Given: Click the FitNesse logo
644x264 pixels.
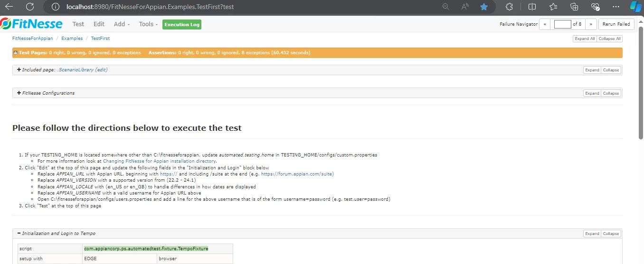Looking at the screenshot, I should pyautogui.click(x=32, y=24).
